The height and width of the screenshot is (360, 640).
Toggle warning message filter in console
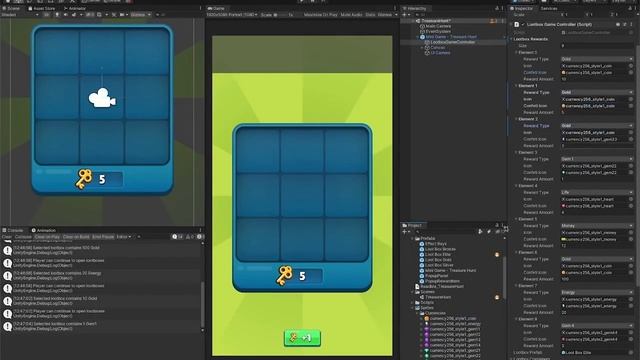190,237
